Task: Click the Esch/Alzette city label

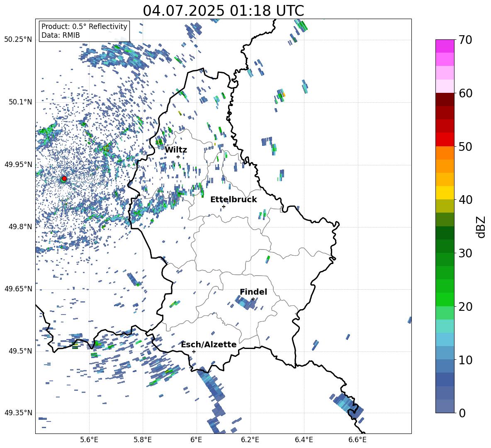Action: 209,344
